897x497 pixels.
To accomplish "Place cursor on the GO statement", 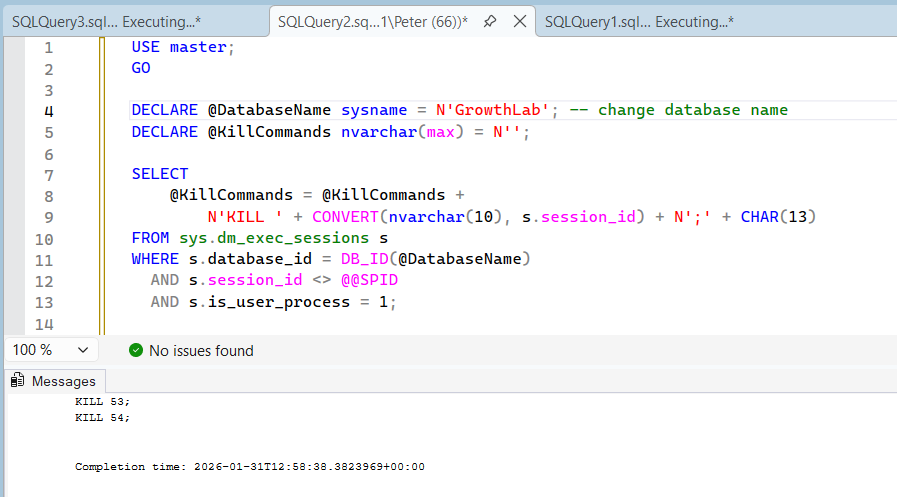I will pos(141,68).
